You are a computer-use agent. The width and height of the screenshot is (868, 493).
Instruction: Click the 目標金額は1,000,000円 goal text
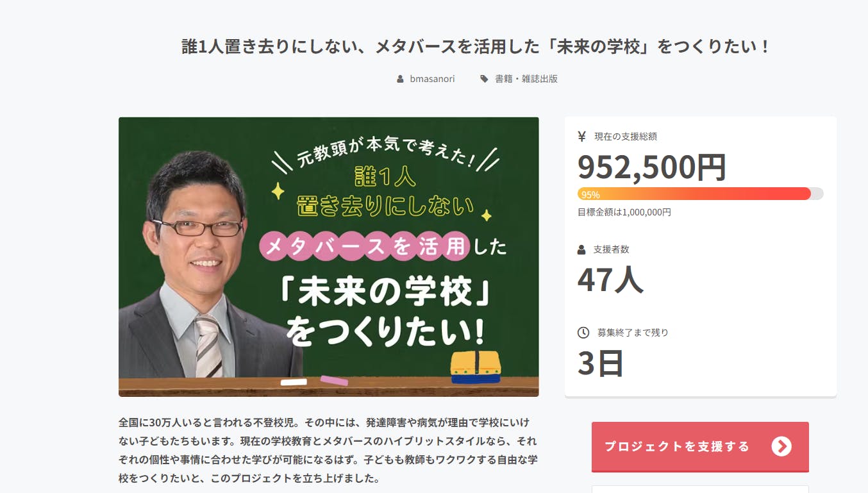pyautogui.click(x=624, y=212)
